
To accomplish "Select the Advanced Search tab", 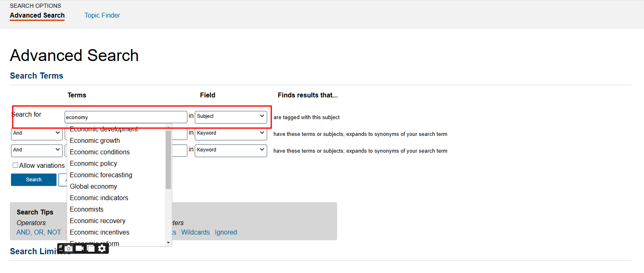I will (x=37, y=16).
